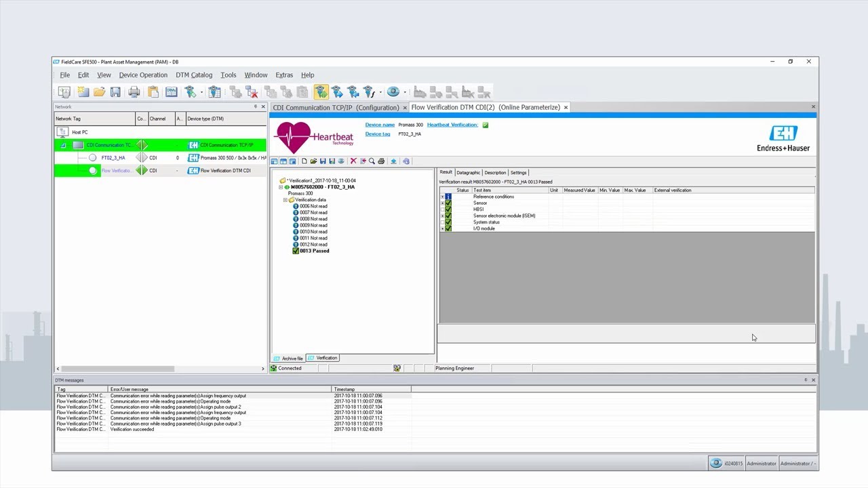Click the Host PC icon in Network tree
This screenshot has height=488, width=868.
point(62,132)
